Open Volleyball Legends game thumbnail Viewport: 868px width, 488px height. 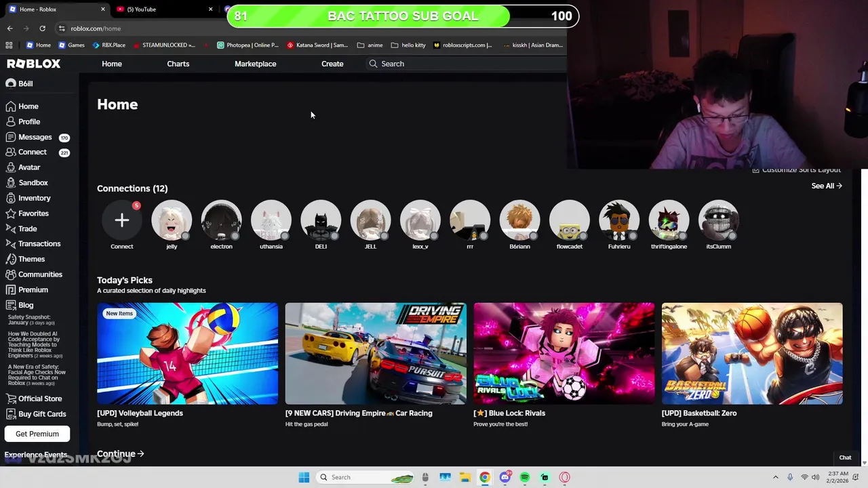(187, 353)
